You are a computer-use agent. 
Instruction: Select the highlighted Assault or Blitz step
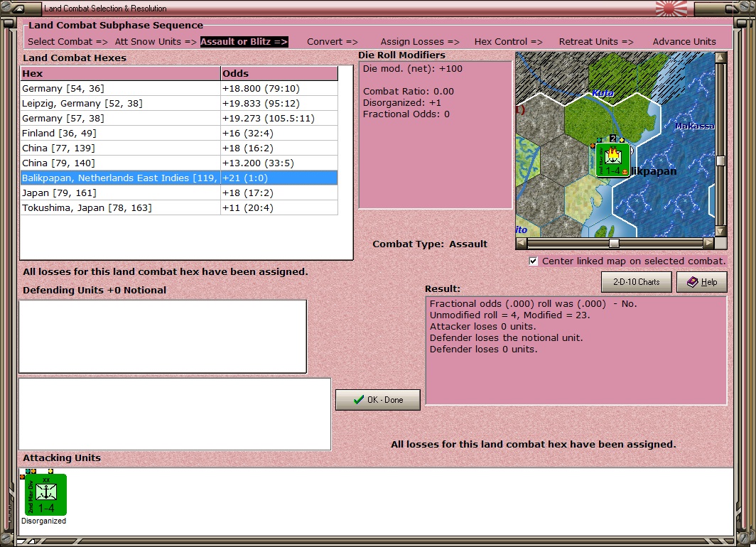click(x=244, y=41)
